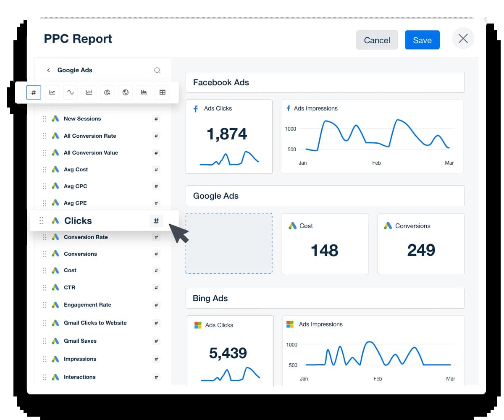
Task: Toggle the # badge on the Clicks metric
Action: click(x=156, y=220)
